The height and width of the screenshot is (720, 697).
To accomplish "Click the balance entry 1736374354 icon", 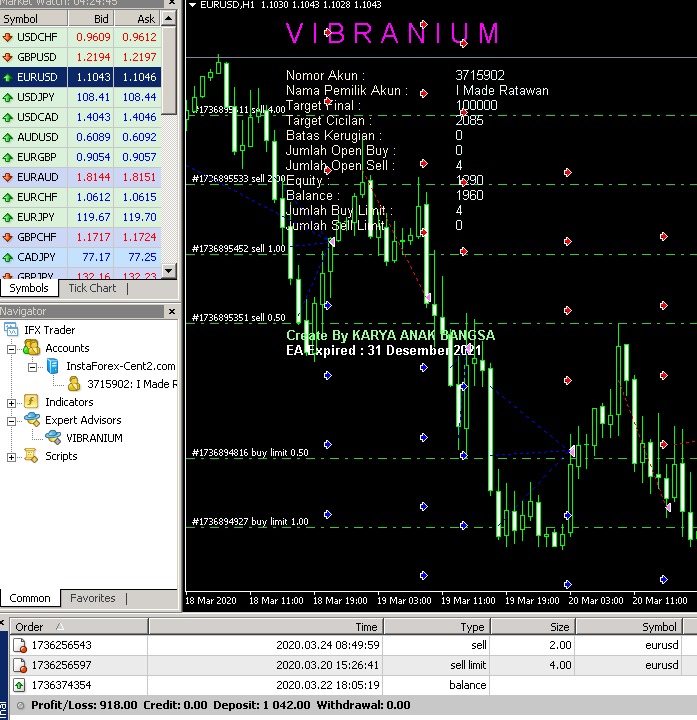I will pyautogui.click(x=19, y=685).
